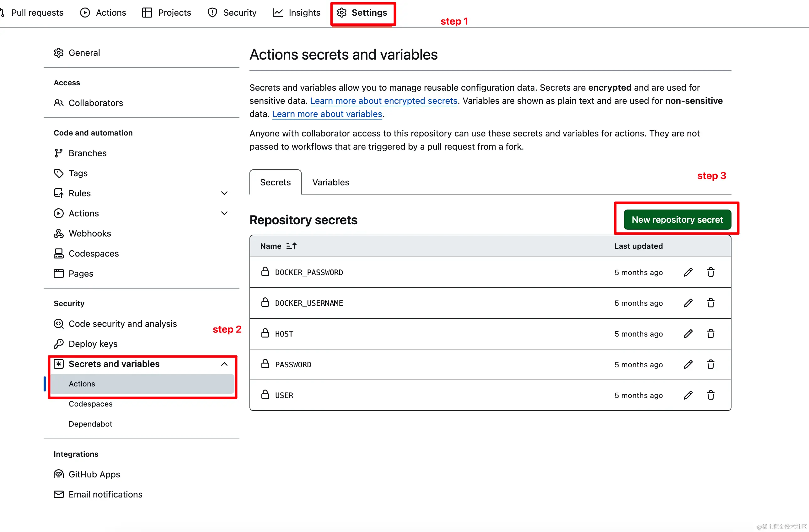Screen dimensions: 809x532
Task: Switch to the Variables tab
Action: point(330,183)
